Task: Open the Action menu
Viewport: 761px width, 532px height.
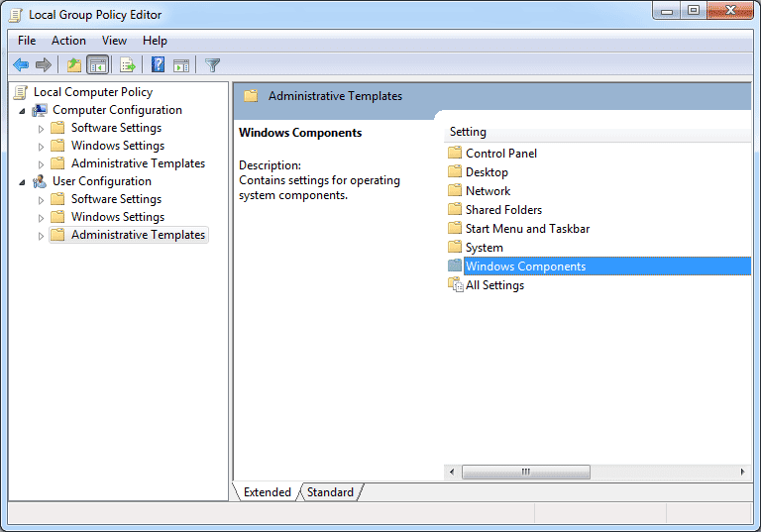Action: coord(68,41)
